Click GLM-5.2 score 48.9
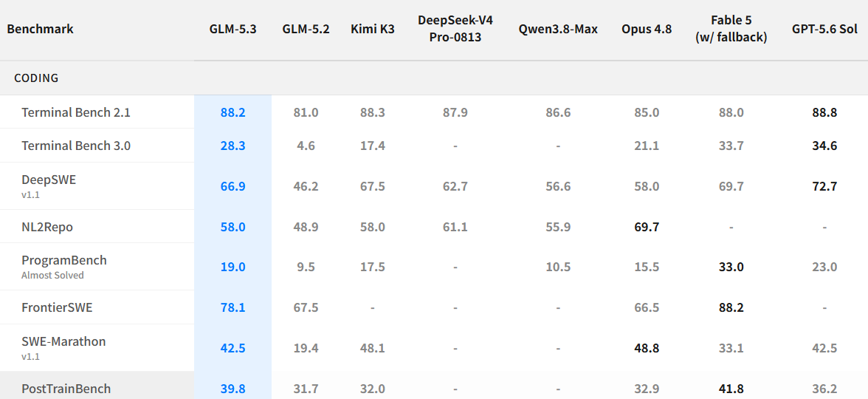 [306, 227]
